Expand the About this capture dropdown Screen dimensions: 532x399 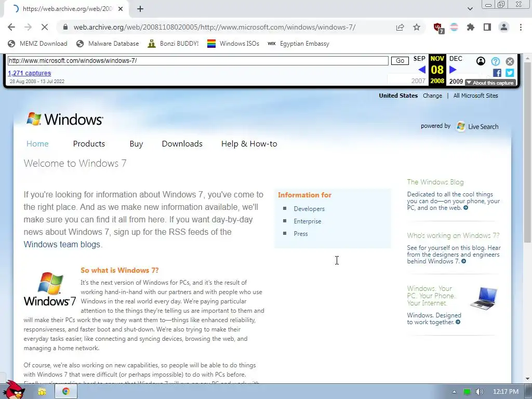coord(490,83)
